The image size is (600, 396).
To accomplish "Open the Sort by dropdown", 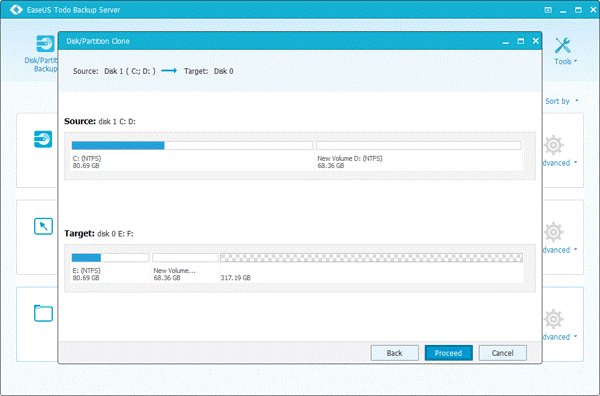I will pos(561,101).
